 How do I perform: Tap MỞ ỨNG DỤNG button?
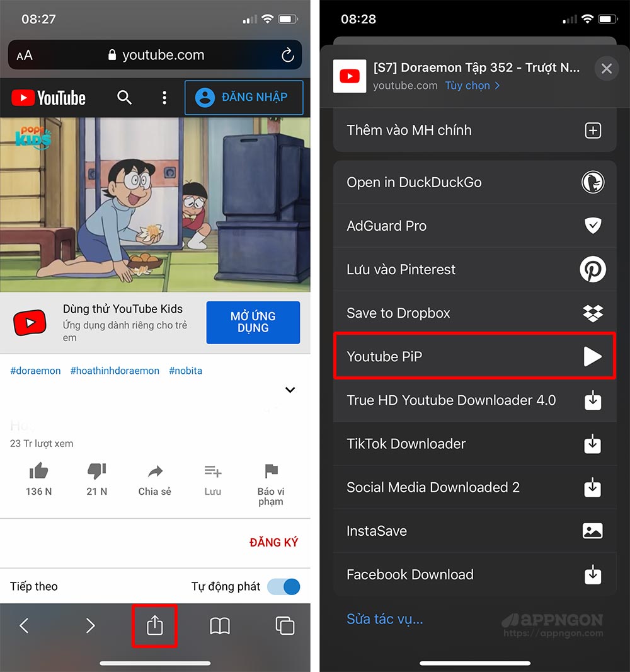click(x=253, y=322)
